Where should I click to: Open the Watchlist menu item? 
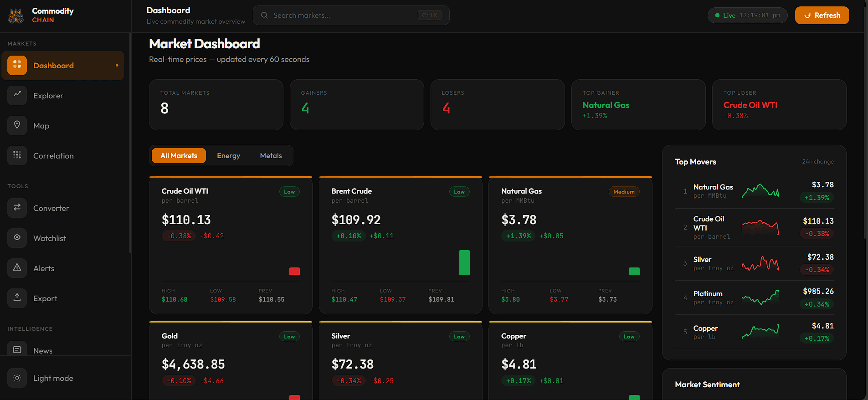(x=63, y=238)
